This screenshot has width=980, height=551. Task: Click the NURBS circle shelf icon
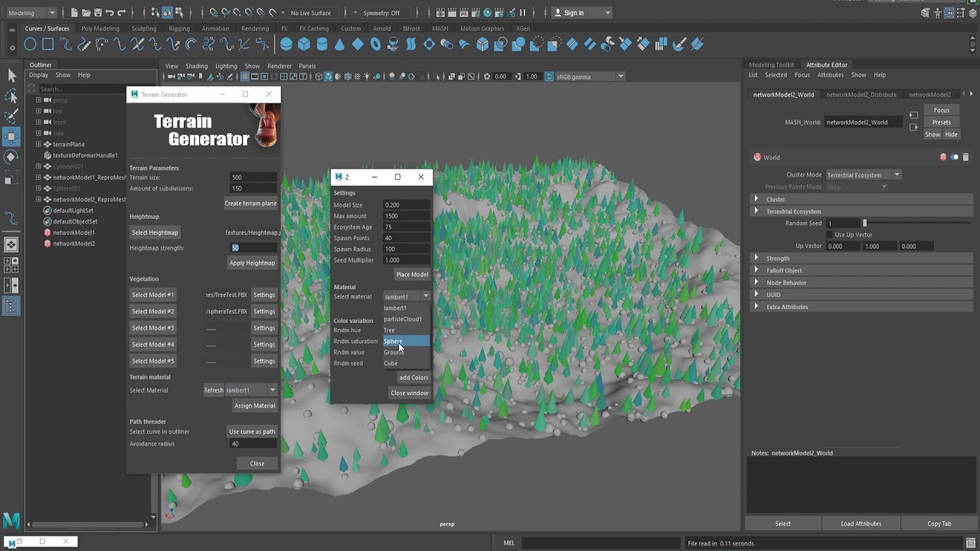(x=30, y=44)
